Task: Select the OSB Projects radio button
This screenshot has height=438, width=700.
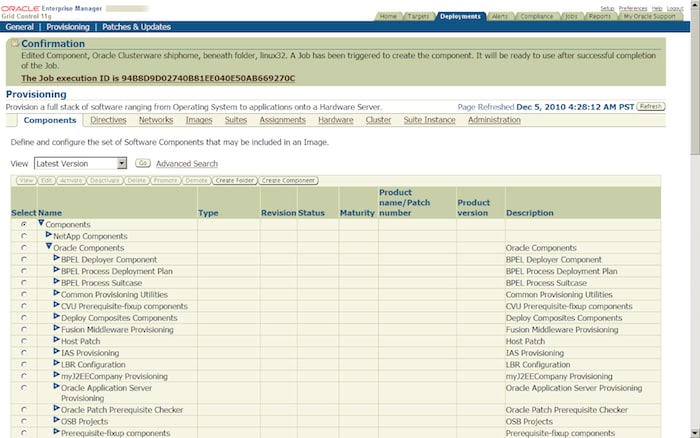Action: (24, 421)
